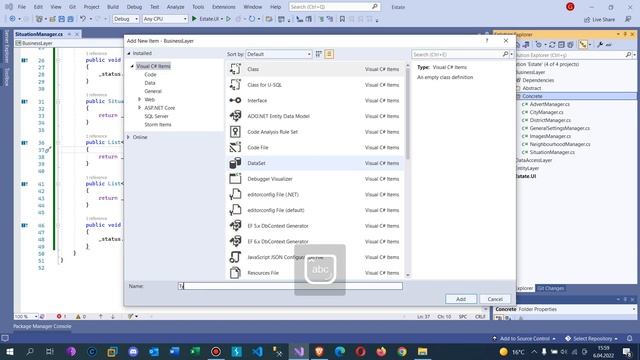Screen dimensions: 640x360
Task: Select the Code category in the tree
Action: click(x=150, y=75)
